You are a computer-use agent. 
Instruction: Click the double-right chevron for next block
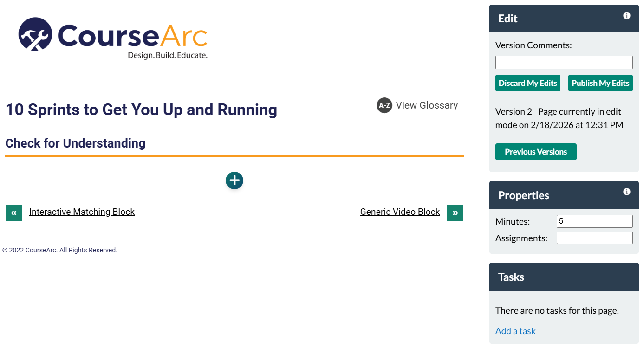[455, 213]
